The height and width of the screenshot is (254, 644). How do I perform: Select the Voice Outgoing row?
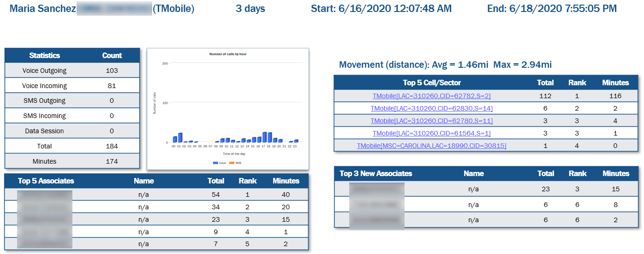[44, 71]
